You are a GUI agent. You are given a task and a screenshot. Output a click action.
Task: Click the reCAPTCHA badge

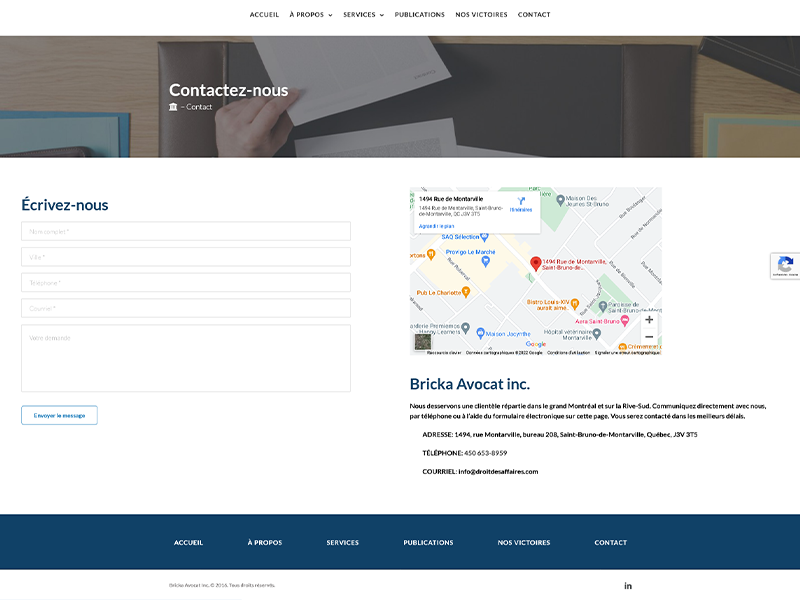coord(785,265)
